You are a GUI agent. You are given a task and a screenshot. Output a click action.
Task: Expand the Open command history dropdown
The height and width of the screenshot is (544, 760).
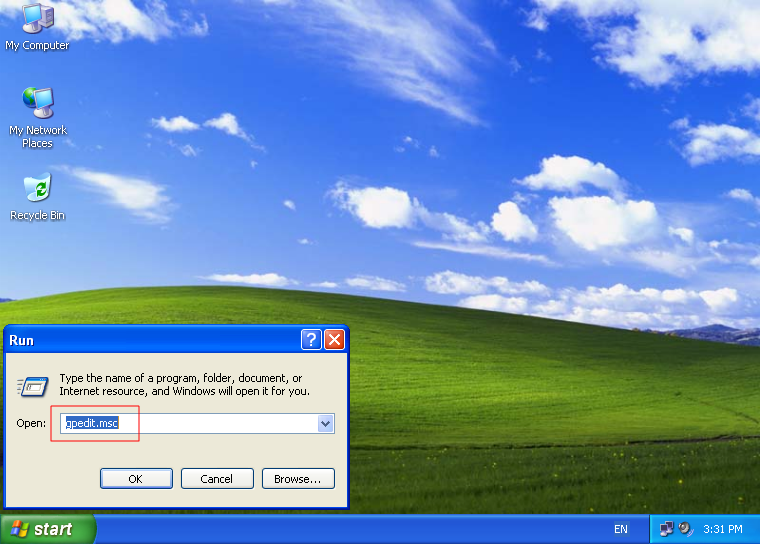coord(325,424)
